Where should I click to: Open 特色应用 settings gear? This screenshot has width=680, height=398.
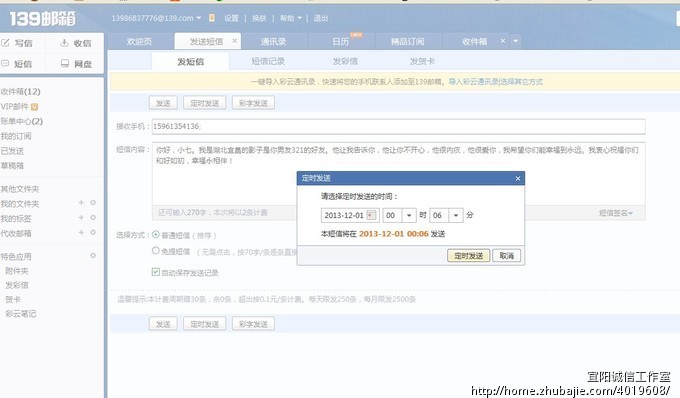(93, 256)
